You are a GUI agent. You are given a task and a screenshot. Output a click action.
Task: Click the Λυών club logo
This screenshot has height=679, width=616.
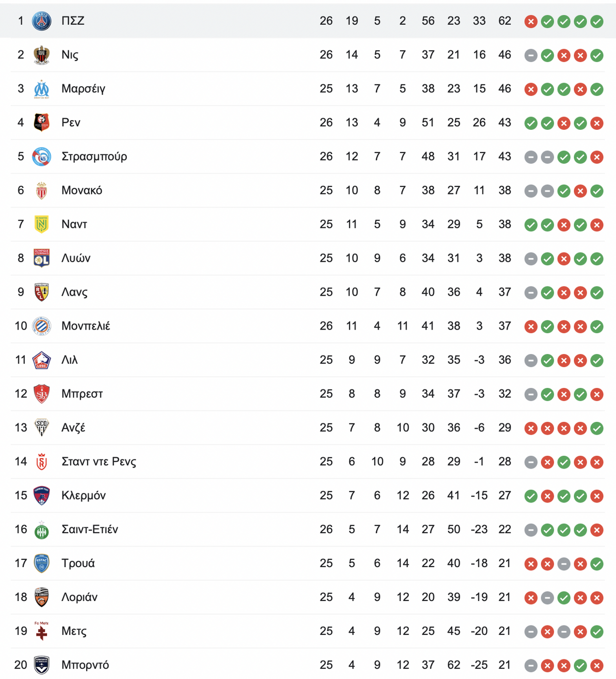(42, 258)
